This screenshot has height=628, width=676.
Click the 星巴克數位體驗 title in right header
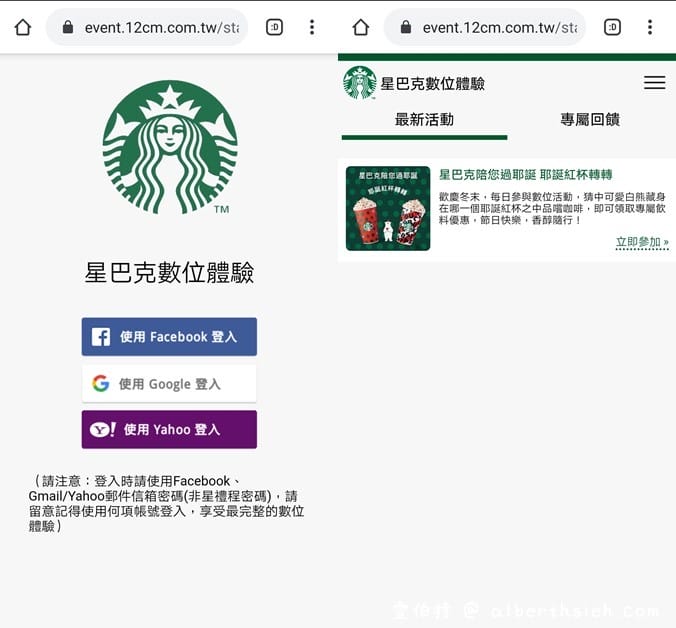pos(432,84)
